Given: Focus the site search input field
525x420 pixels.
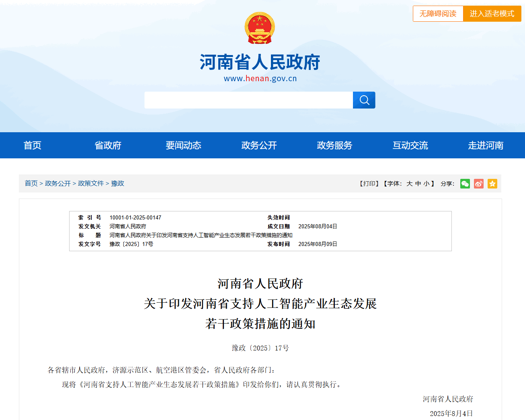Looking at the screenshot, I should [x=248, y=100].
